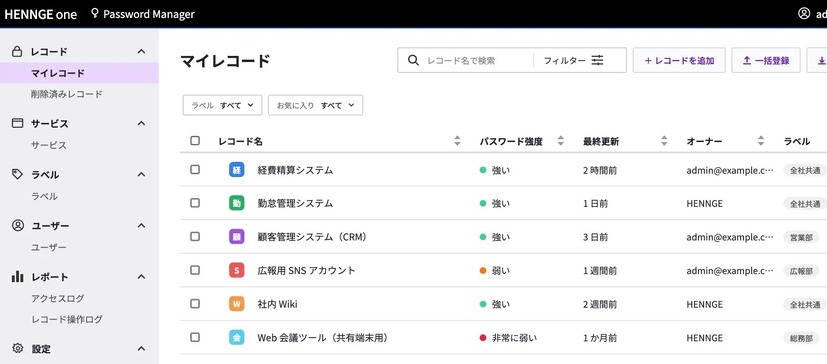Open 削除済みレコード in sidebar

tap(66, 94)
